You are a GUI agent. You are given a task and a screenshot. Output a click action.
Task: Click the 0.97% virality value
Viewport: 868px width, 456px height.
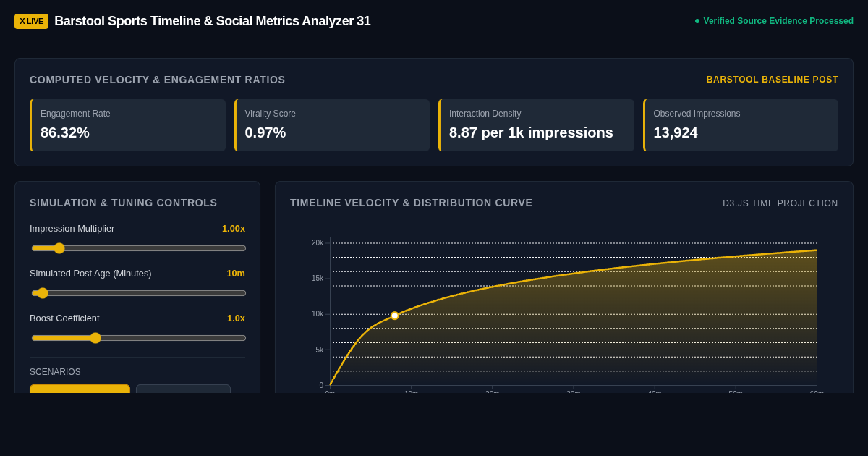[x=265, y=132]
